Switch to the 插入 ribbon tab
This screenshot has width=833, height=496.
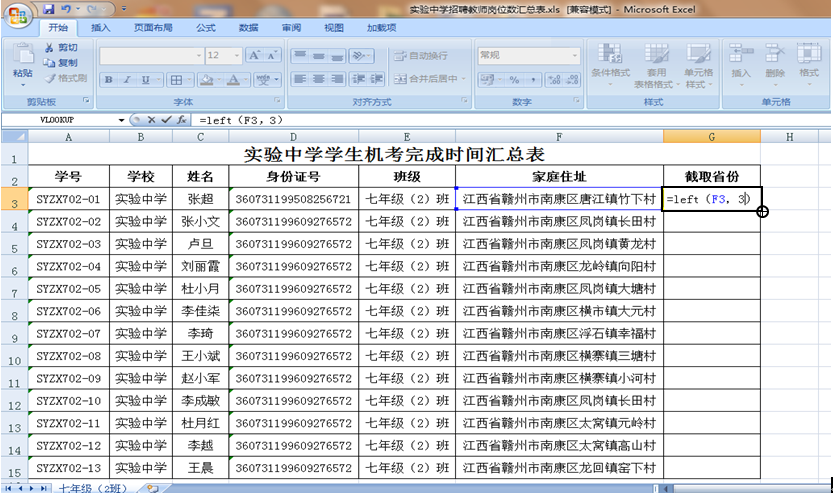coord(100,28)
